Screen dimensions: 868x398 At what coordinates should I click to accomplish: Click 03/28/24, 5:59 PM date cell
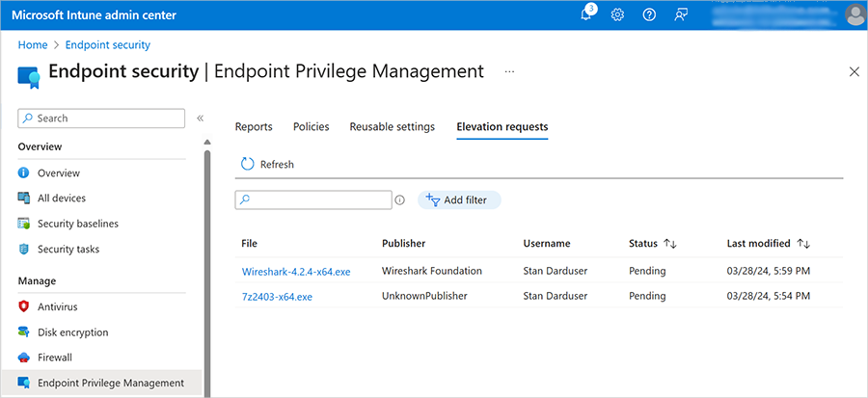click(x=769, y=271)
